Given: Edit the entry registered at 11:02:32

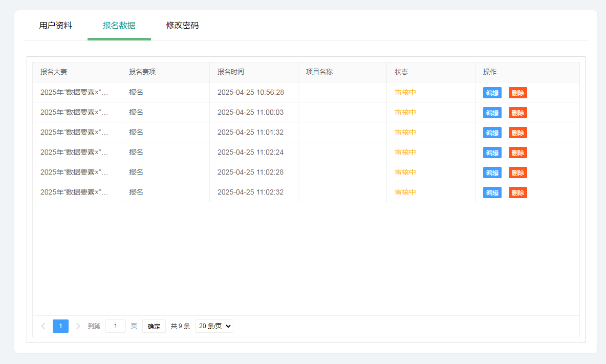Looking at the screenshot, I should point(492,193).
